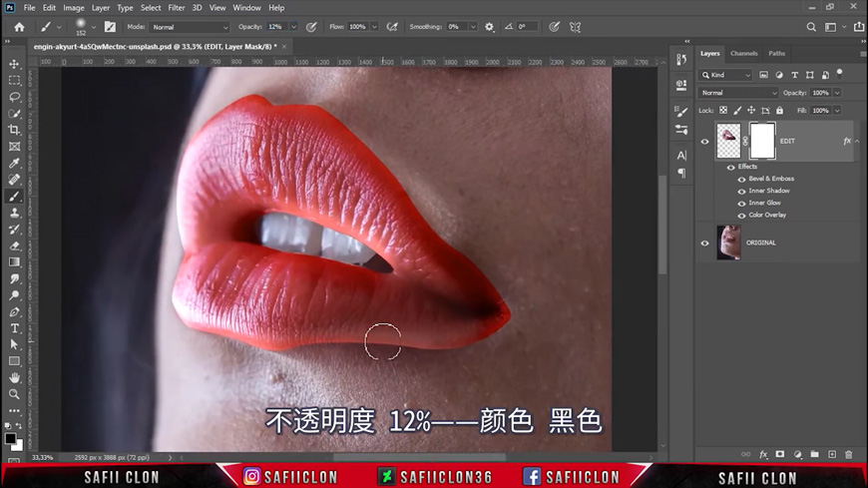Screen dimensions: 868x488
Task: Create new group folder icon
Action: coord(814,455)
